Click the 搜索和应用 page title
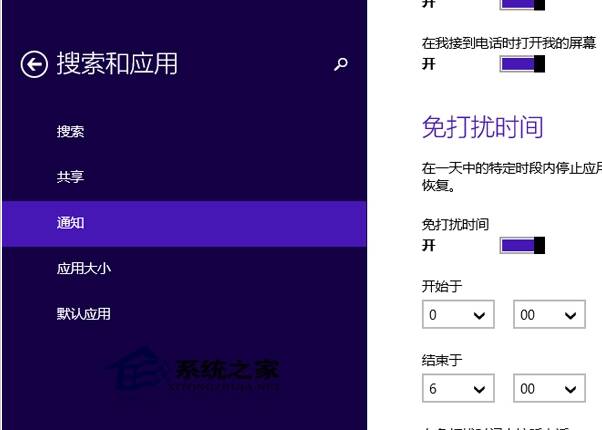This screenshot has height=430, width=602. click(x=117, y=63)
